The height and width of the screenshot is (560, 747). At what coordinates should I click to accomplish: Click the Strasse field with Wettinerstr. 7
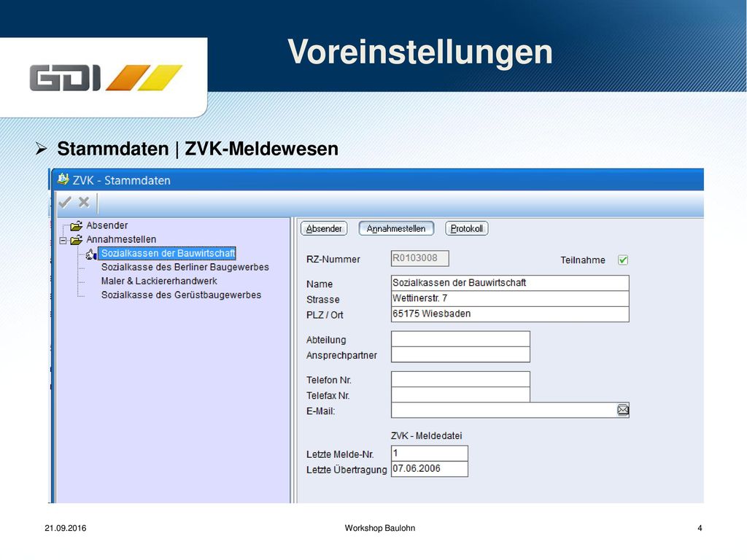(510, 298)
